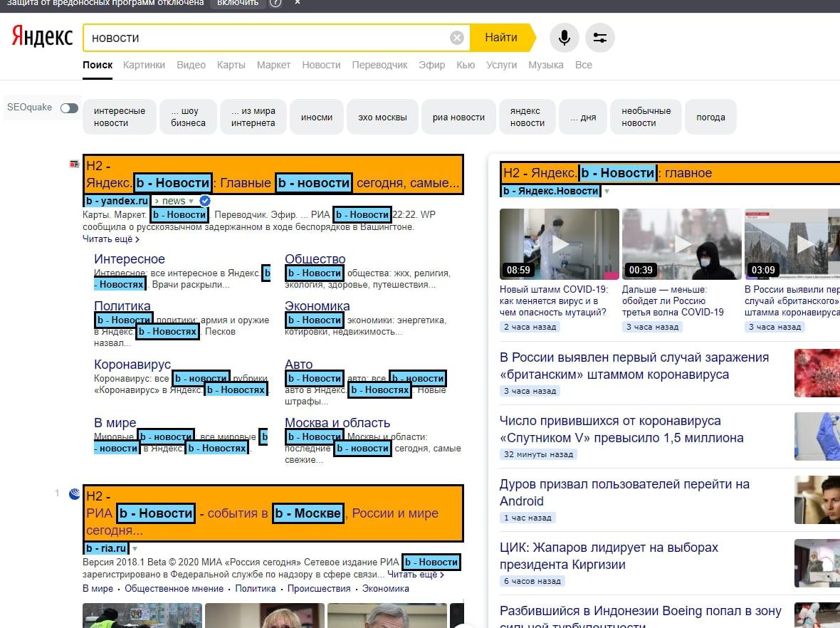Open search settings slider icon
Viewport: 840px width, 628px height.
(x=600, y=38)
